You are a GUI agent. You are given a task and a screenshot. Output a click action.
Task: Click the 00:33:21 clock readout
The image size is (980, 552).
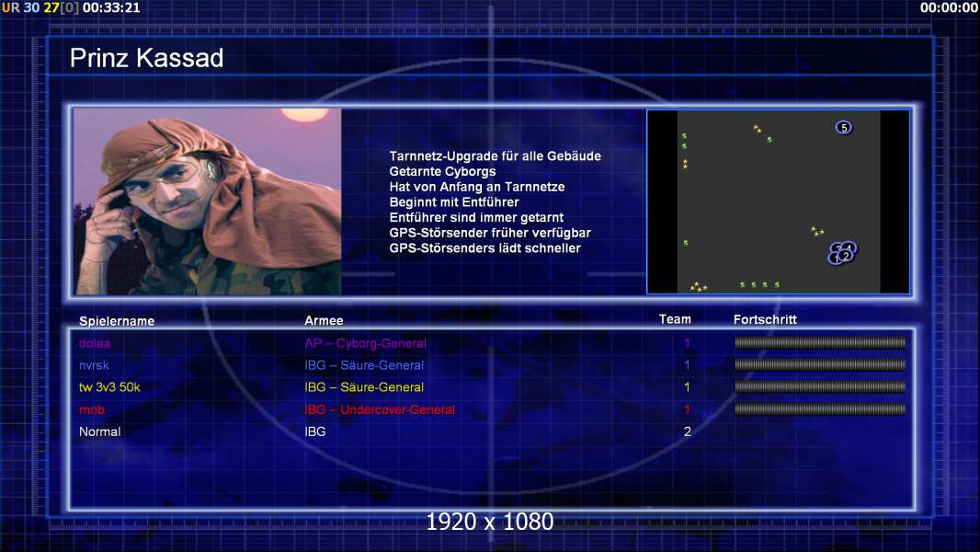click(x=111, y=7)
